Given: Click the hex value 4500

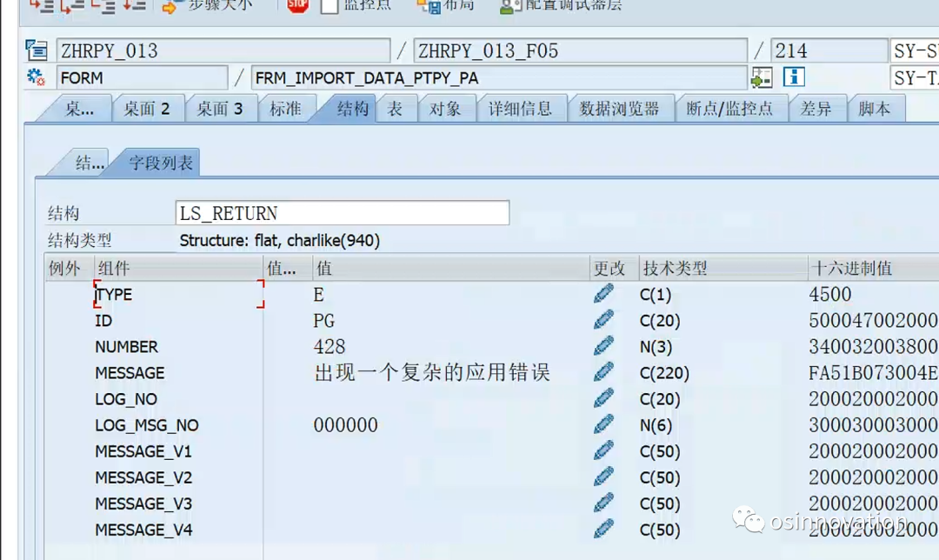Looking at the screenshot, I should (830, 294).
